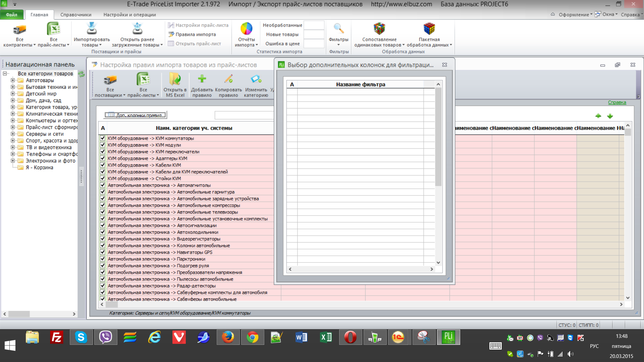Click the Название фильтра column header

pyautogui.click(x=361, y=84)
